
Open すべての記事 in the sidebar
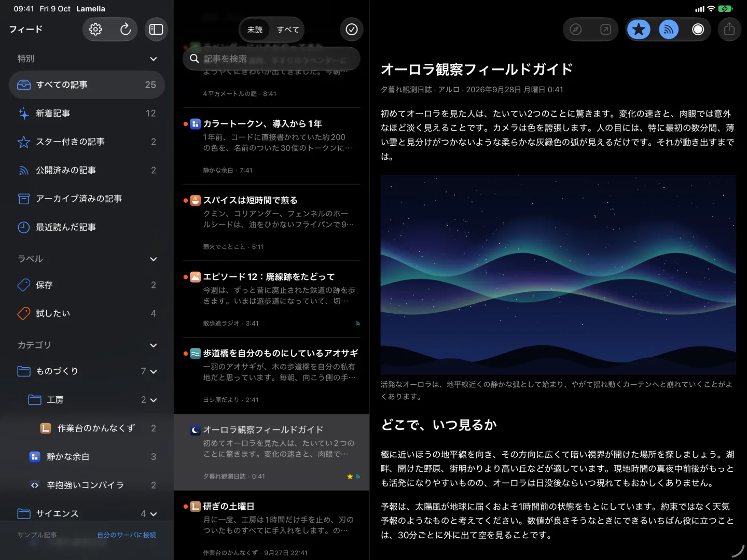pyautogui.click(x=87, y=85)
